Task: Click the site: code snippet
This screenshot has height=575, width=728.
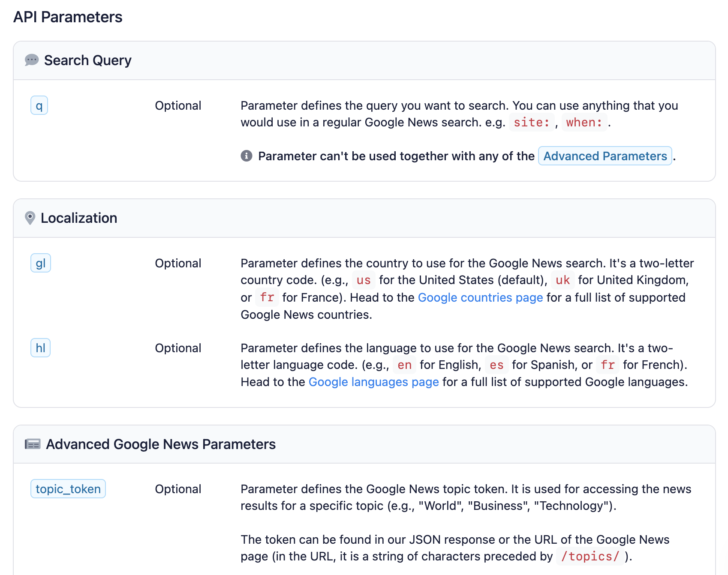Action: click(x=532, y=123)
